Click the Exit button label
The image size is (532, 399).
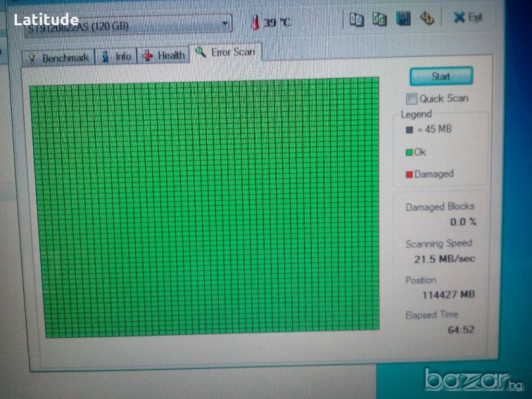475,18
